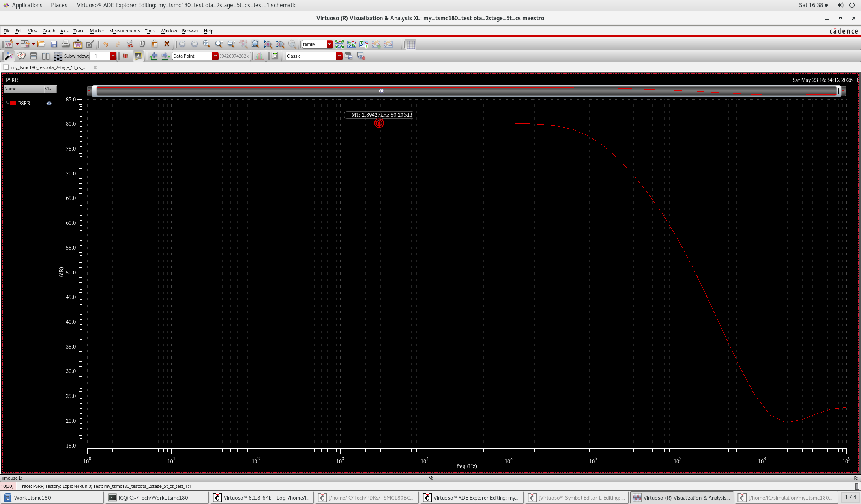The height and width of the screenshot is (504, 861).
Task: Click the Print icon
Action: (66, 44)
